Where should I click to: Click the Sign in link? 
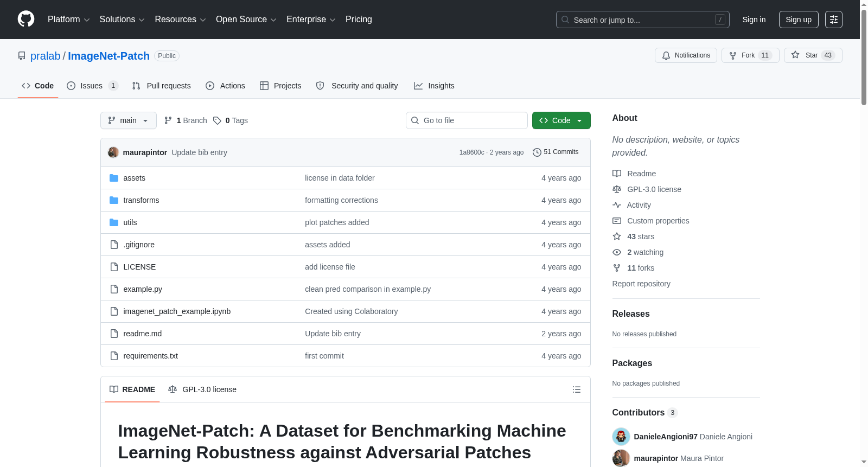[x=754, y=20]
